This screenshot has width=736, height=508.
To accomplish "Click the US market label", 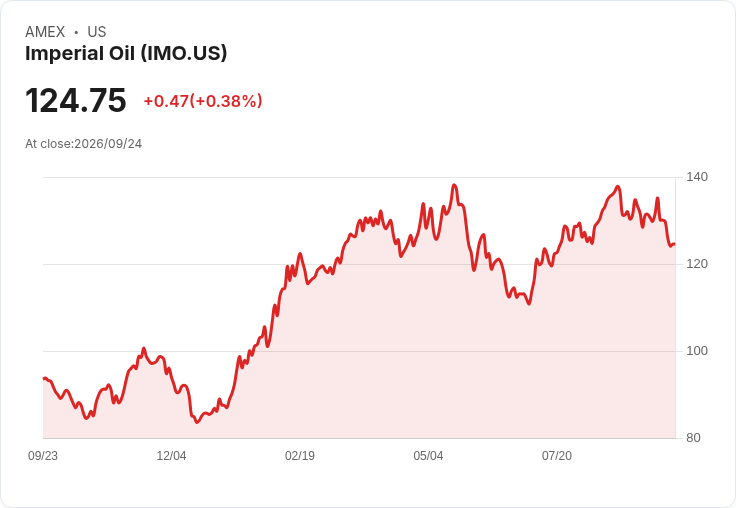I will pos(97,32).
